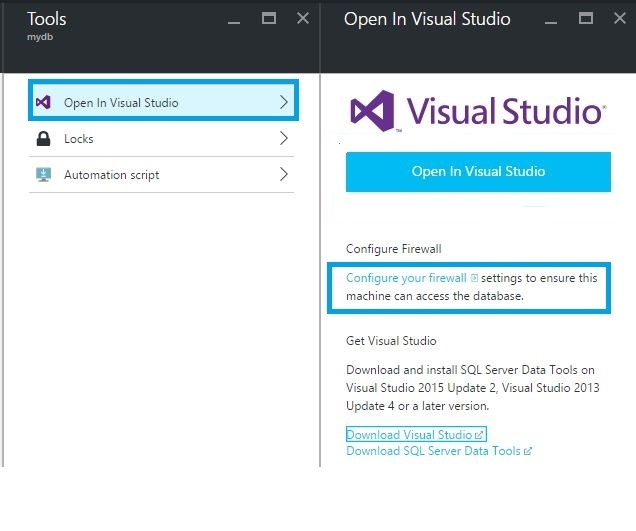This screenshot has height=531, width=636.
Task: Click the Visual Studio icon in Tools list
Action: click(43, 103)
